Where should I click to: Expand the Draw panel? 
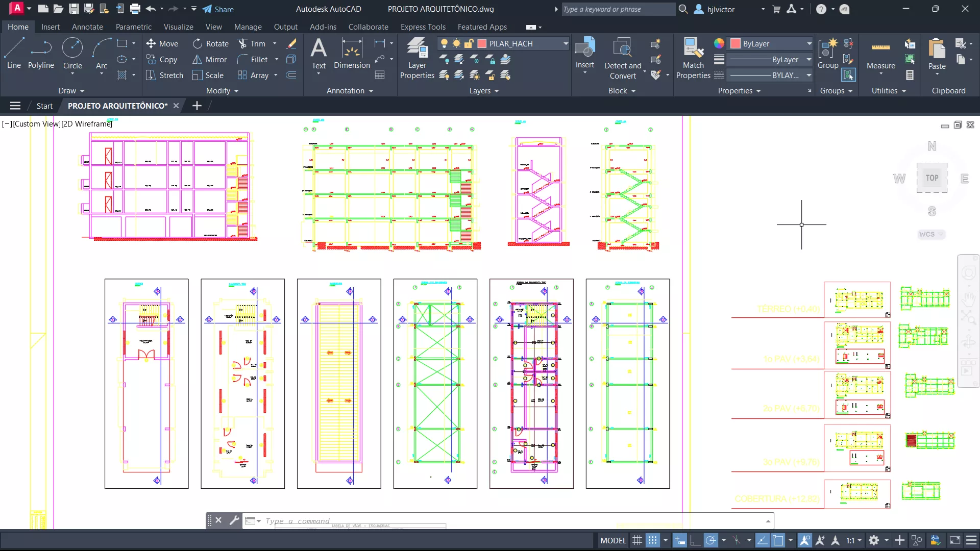(71, 91)
